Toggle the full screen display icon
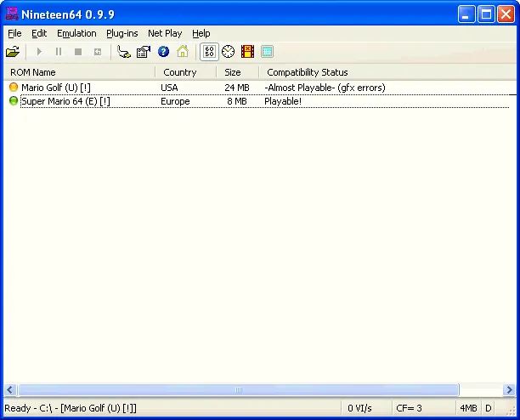This screenshot has width=520, height=420. click(x=267, y=52)
